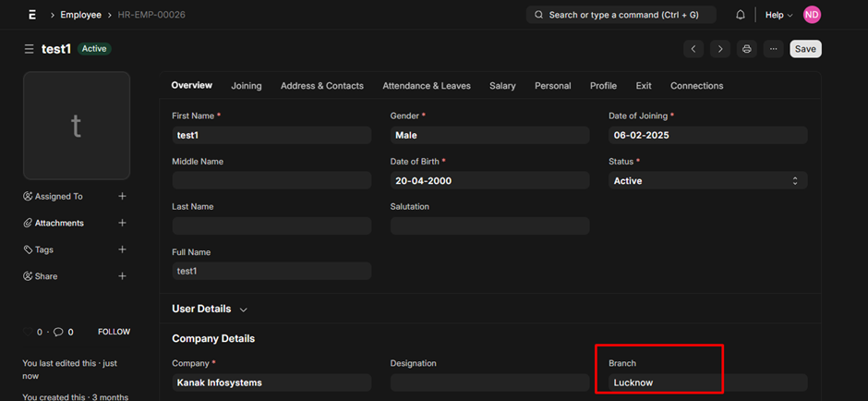868x401 pixels.
Task: Focus the search command bar
Action: tap(621, 15)
